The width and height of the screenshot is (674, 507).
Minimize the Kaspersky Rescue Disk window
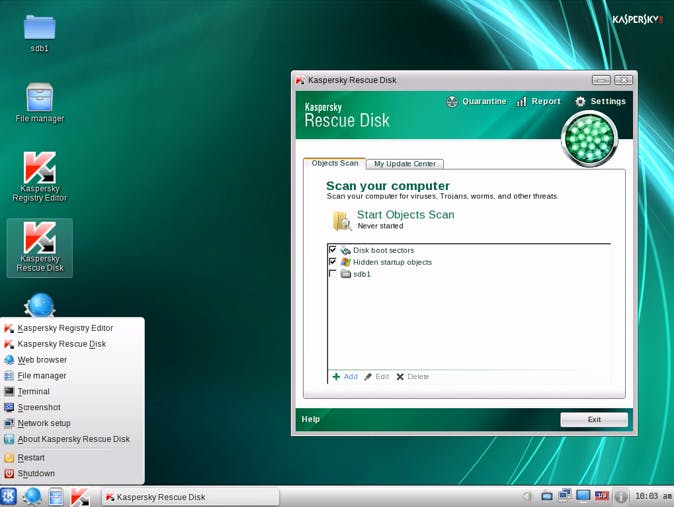pyautogui.click(x=601, y=80)
